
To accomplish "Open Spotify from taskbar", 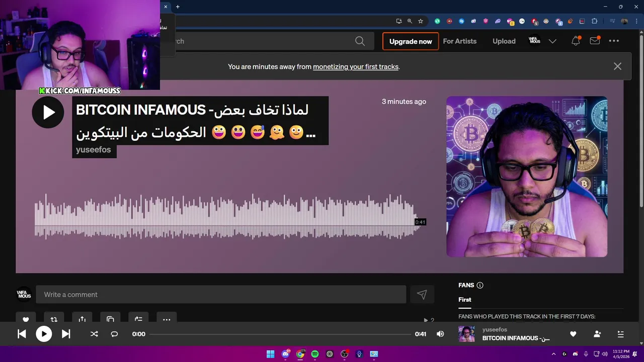I will (315, 354).
